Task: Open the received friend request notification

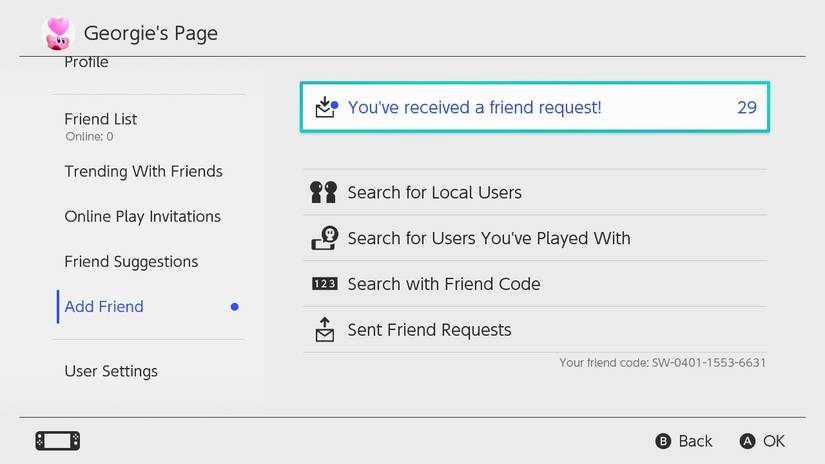Action: (x=475, y=107)
